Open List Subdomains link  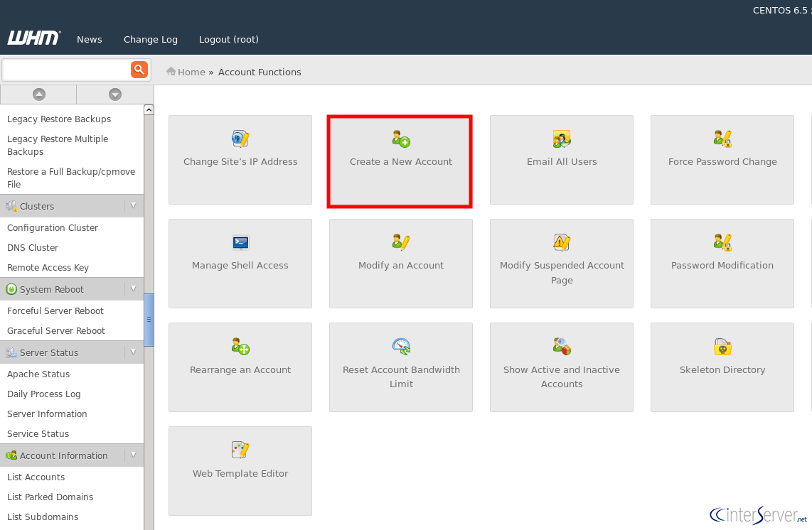pos(43,517)
